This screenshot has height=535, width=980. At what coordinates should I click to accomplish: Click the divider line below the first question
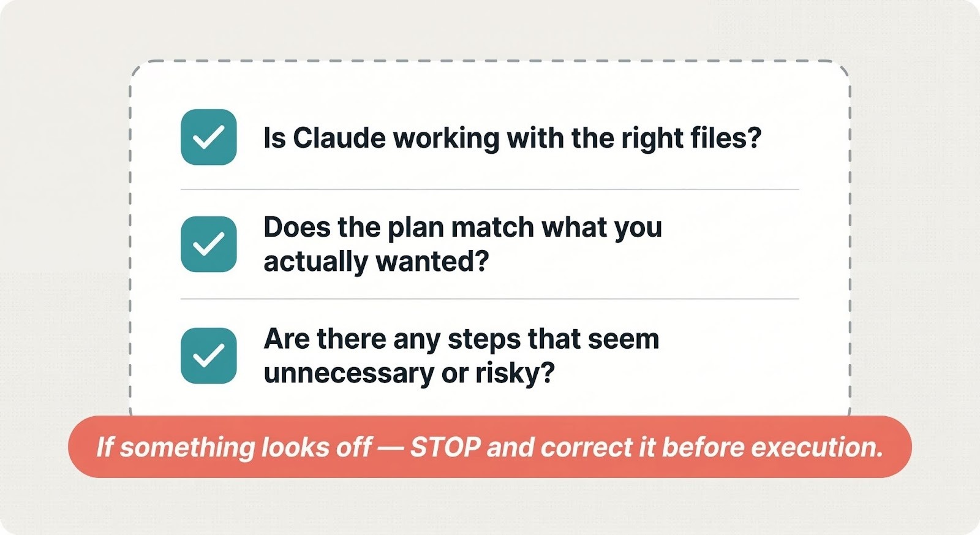coord(490,189)
